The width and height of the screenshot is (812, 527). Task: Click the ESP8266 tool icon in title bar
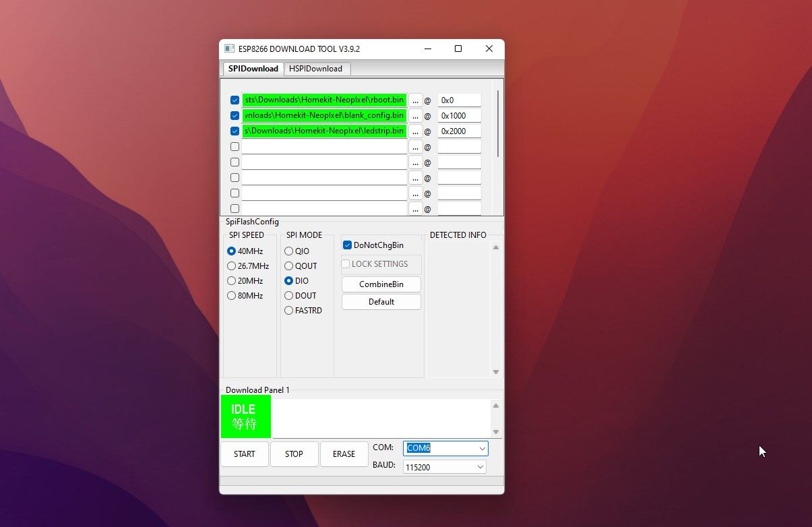(229, 49)
